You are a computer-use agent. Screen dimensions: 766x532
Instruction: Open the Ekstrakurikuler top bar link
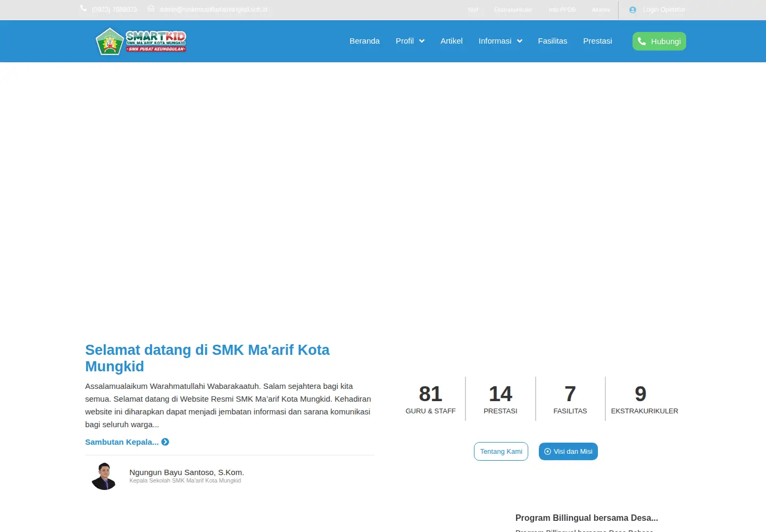click(x=513, y=10)
